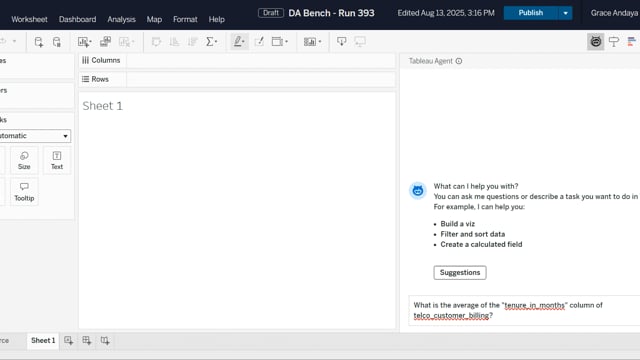This screenshot has width=640, height=360.
Task: Click the presentation screen toolbar icon
Action: 360,41
